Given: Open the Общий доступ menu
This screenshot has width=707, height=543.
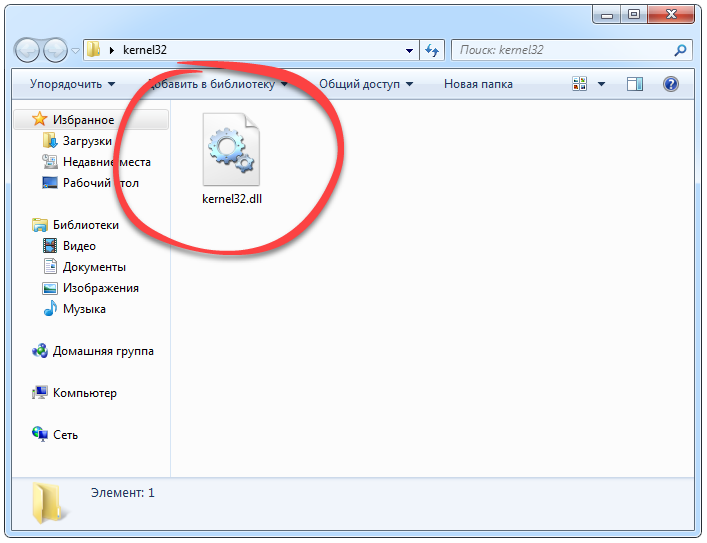Looking at the screenshot, I should (366, 84).
